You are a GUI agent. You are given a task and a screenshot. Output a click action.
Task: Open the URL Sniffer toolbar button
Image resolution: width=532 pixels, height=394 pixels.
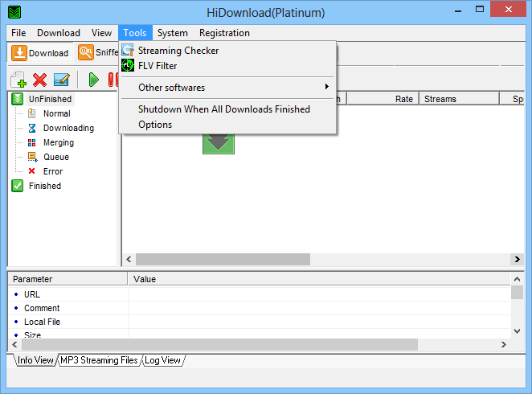tap(98, 52)
